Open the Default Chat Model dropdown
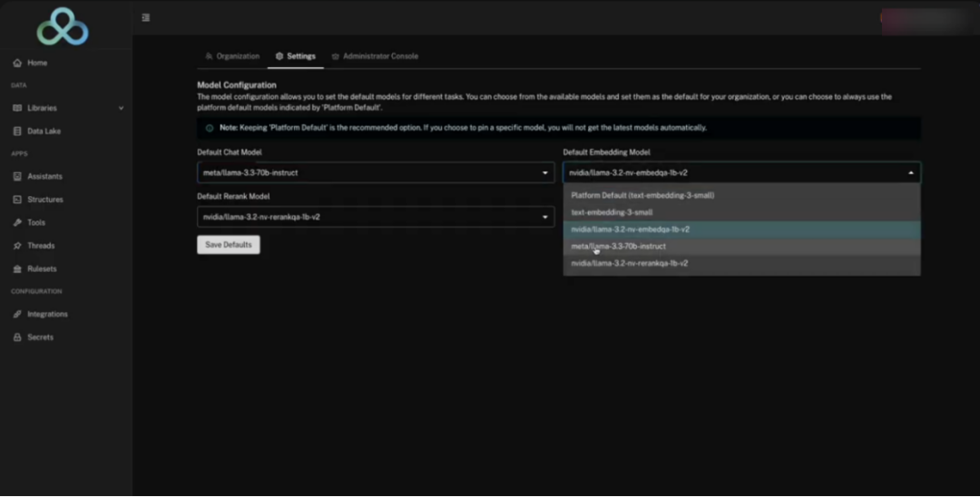The height and width of the screenshot is (497, 980). coord(376,173)
